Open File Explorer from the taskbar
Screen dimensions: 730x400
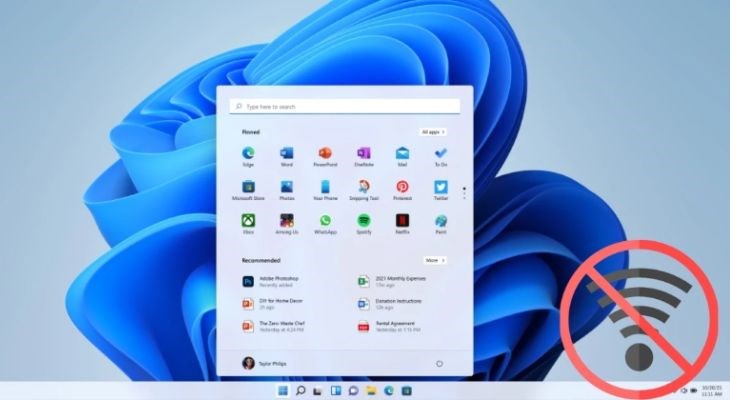coord(371,391)
